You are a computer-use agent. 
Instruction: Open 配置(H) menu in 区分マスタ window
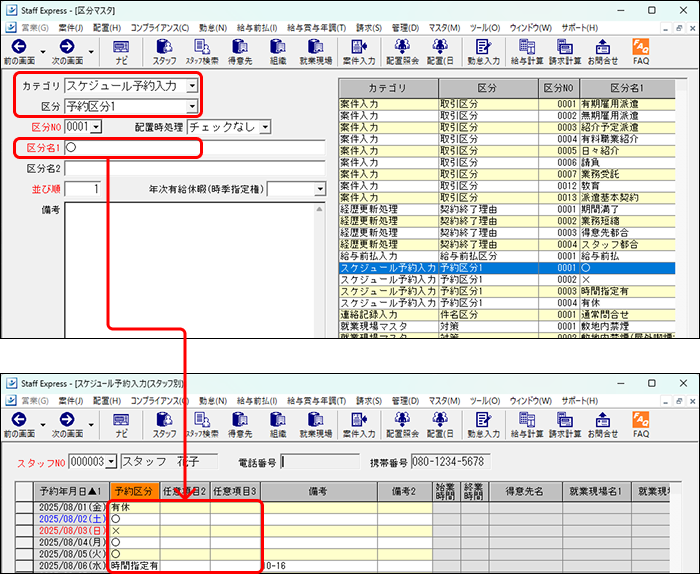click(x=107, y=28)
